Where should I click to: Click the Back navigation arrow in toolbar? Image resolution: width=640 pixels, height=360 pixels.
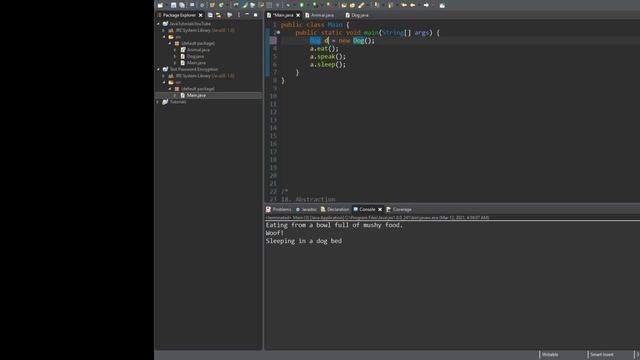click(413, 5)
